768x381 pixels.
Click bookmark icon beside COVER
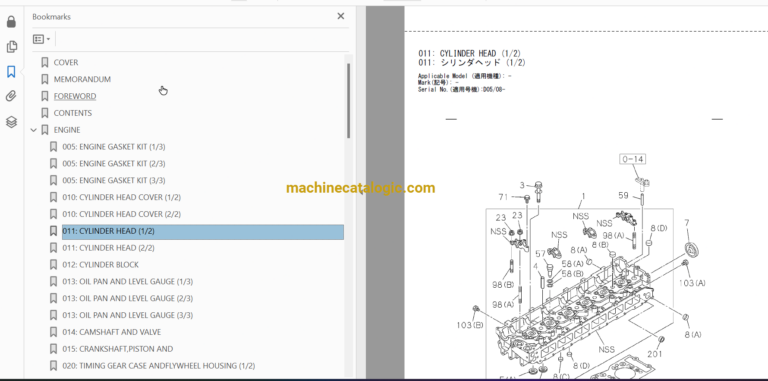[x=45, y=62]
